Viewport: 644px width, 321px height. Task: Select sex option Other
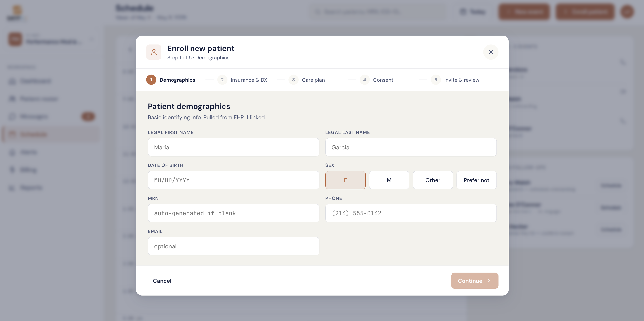(433, 180)
